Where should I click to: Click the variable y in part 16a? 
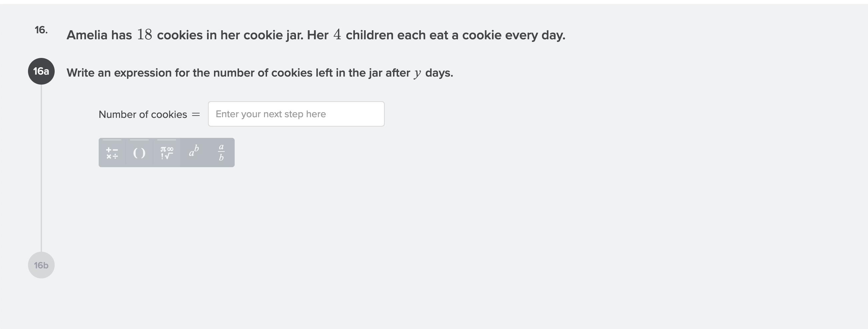[x=417, y=73]
